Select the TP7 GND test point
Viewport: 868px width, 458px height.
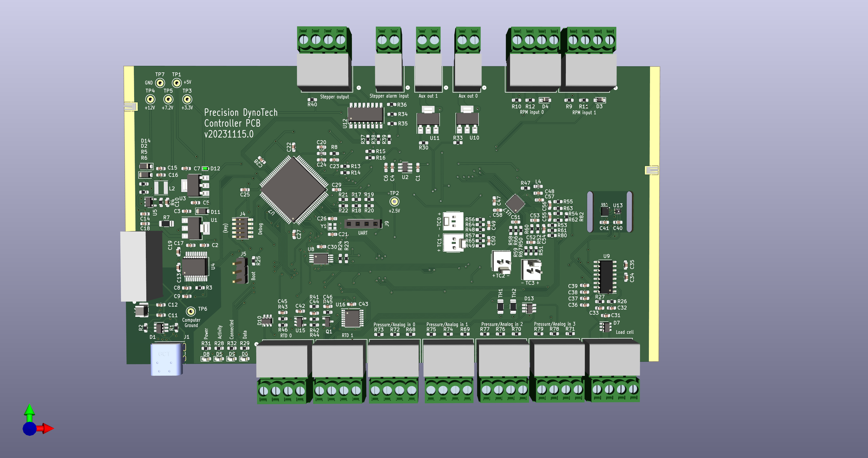[160, 83]
